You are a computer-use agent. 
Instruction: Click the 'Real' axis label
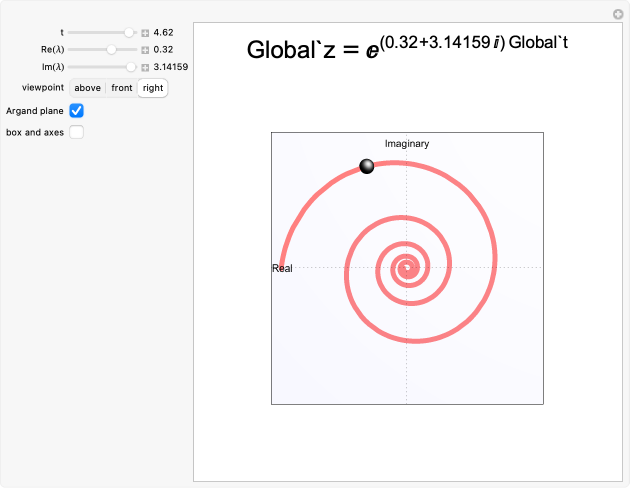tap(283, 268)
